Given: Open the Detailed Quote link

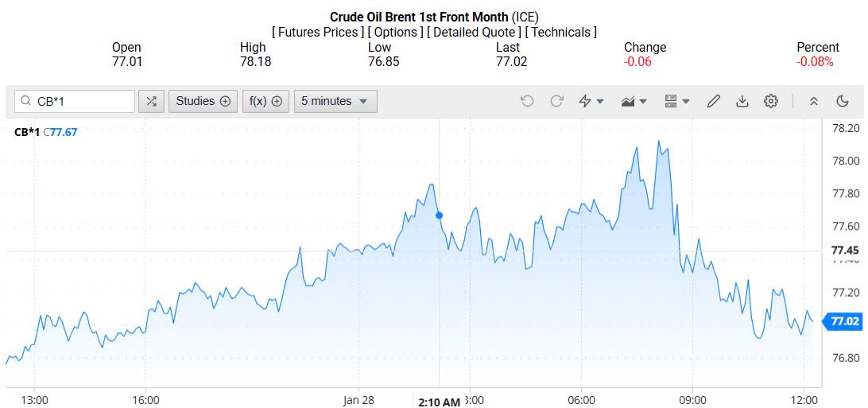Looking at the screenshot, I should click(x=474, y=32).
